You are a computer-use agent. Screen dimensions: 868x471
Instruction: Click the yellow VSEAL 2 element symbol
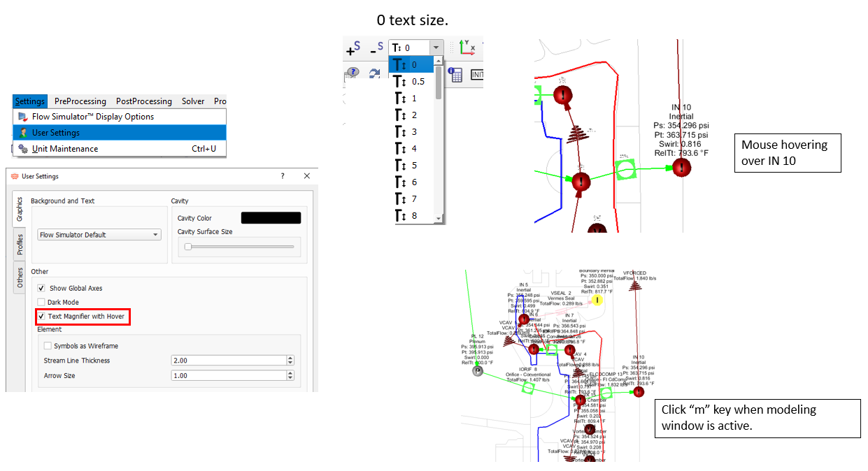tap(597, 300)
